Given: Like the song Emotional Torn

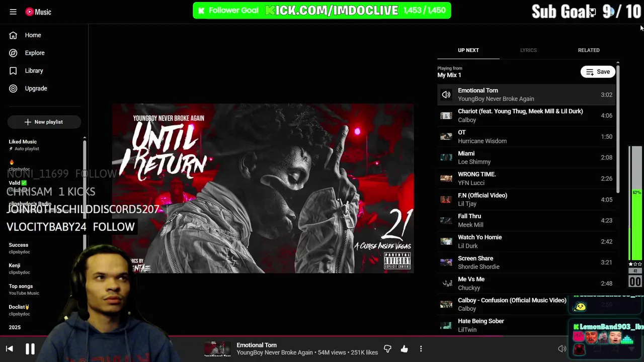Looking at the screenshot, I should click(x=404, y=349).
